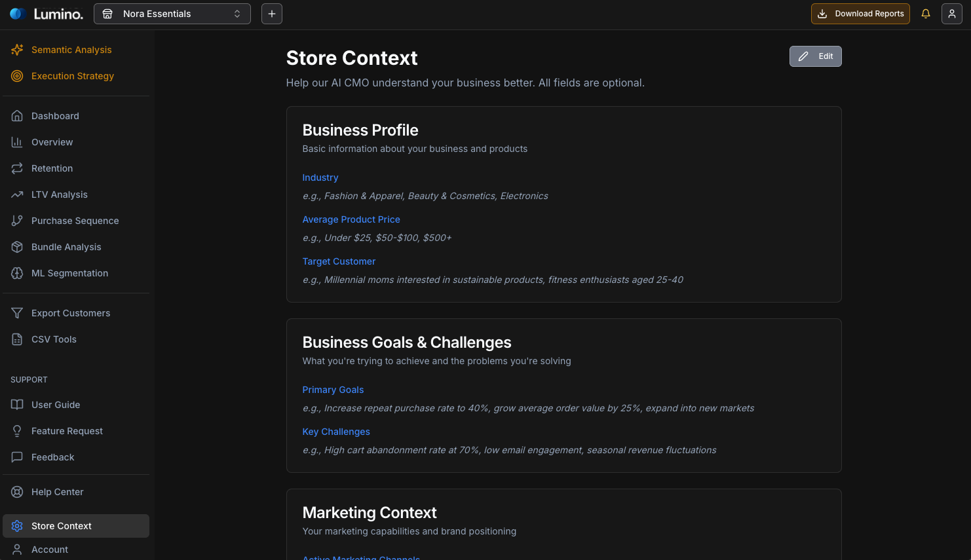The image size is (971, 560).
Task: Open the ML Segmentation brain icon
Action: [17, 273]
